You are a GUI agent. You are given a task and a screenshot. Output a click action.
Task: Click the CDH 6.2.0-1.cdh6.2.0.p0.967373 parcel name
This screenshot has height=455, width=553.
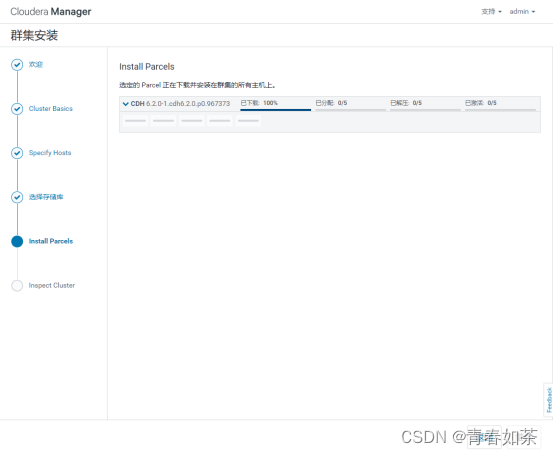180,104
